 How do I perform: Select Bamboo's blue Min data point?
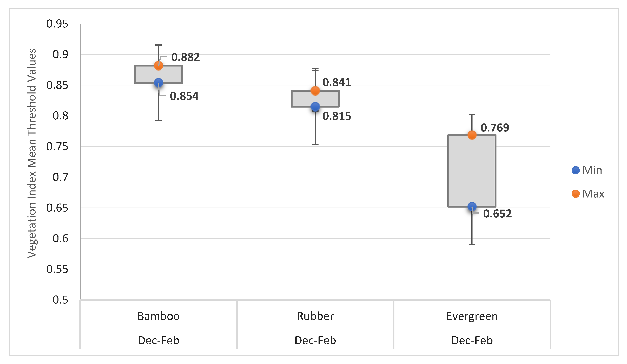point(159,83)
